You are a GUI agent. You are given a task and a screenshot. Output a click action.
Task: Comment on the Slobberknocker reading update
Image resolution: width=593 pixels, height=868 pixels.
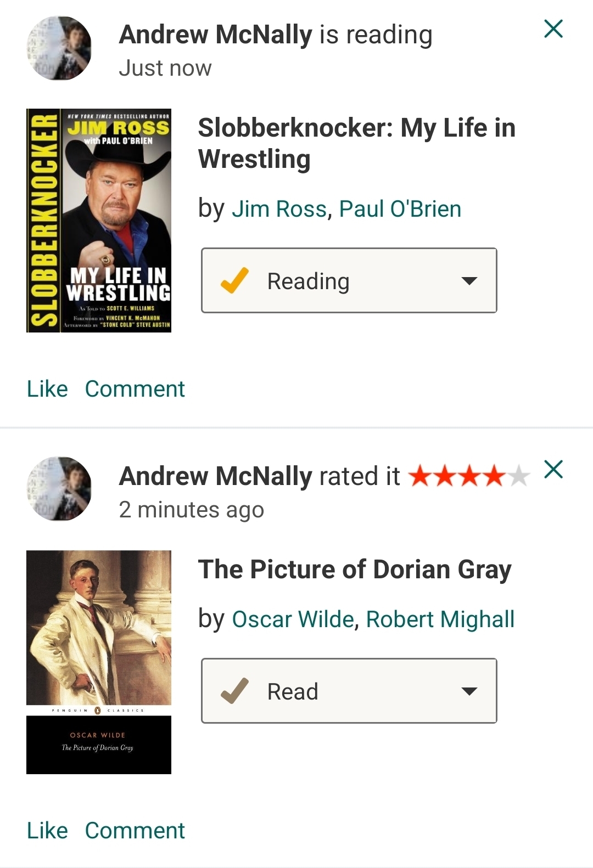point(135,389)
